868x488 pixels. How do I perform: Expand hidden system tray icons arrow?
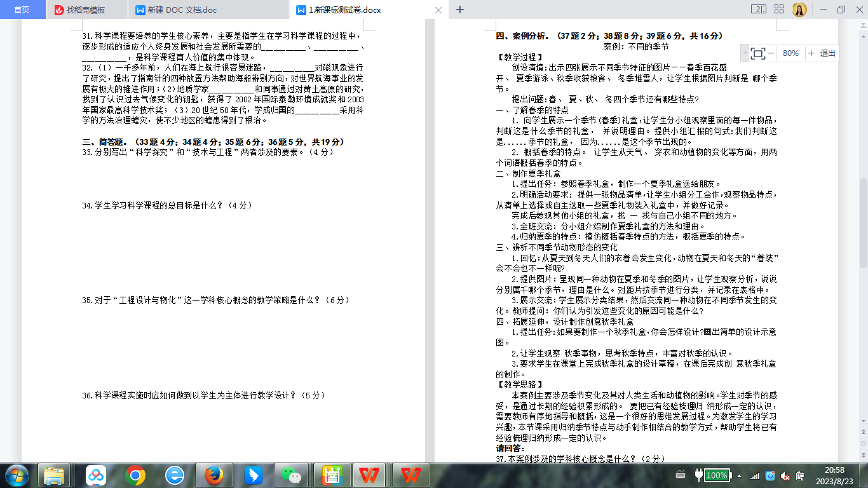click(x=739, y=475)
